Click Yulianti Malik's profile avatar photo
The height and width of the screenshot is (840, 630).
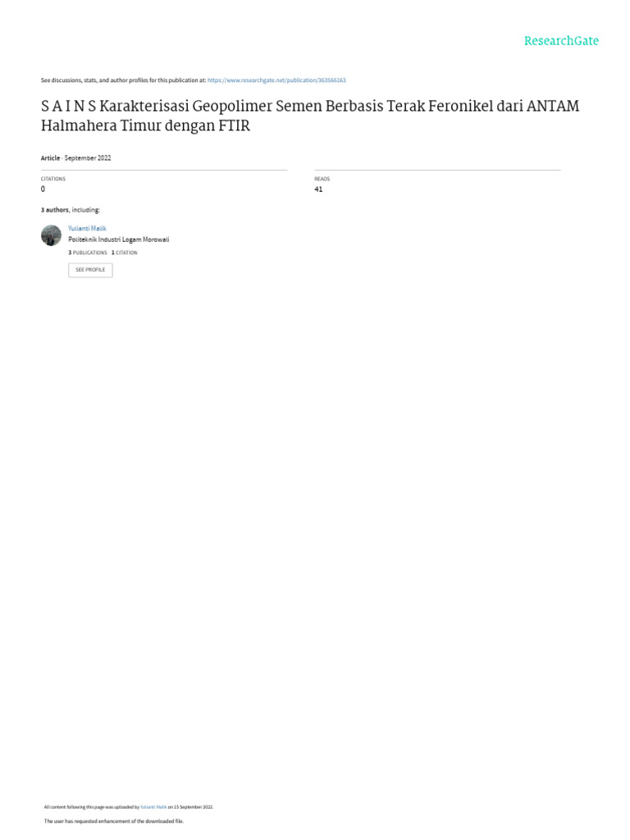pyautogui.click(x=52, y=235)
